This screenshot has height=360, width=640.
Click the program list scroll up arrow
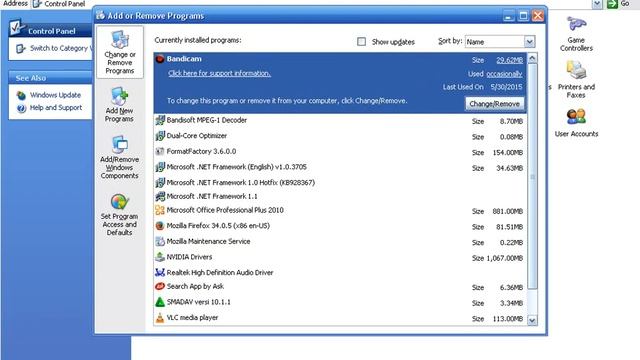pos(532,59)
